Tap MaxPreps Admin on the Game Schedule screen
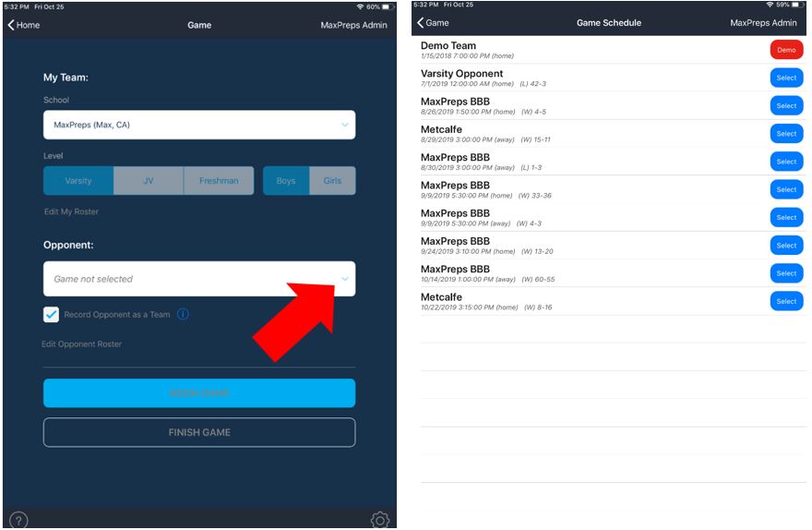 pos(763,23)
